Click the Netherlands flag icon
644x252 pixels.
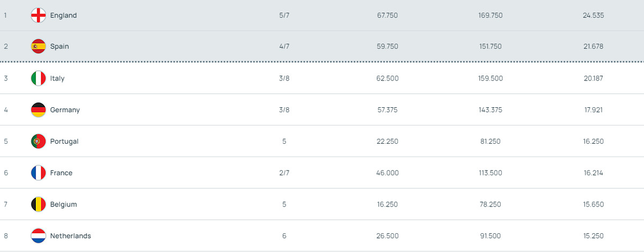click(38, 236)
